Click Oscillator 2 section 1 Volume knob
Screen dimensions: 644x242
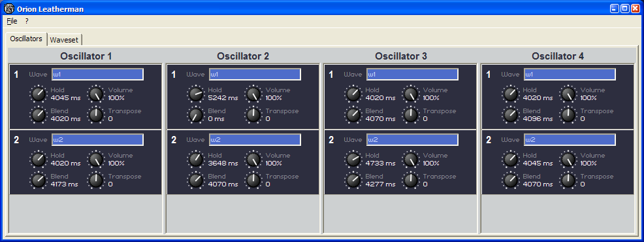click(253, 94)
